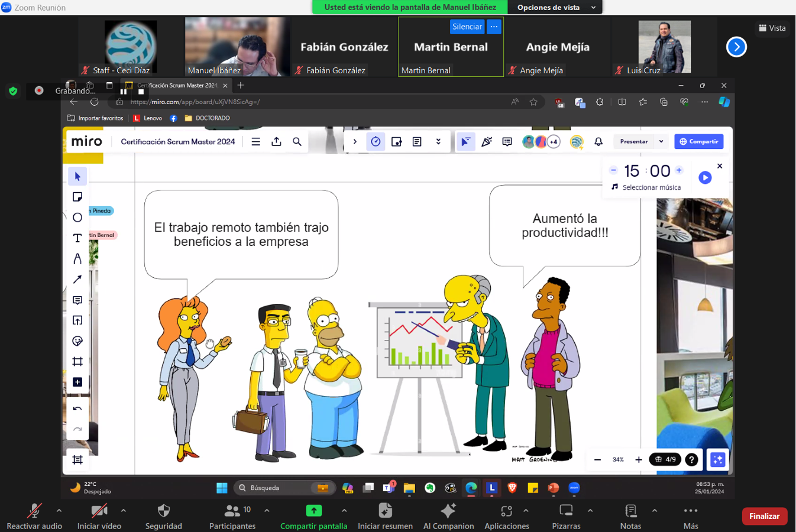Reactivate audio with the microphone button
This screenshot has width=796, height=532.
tap(34, 511)
